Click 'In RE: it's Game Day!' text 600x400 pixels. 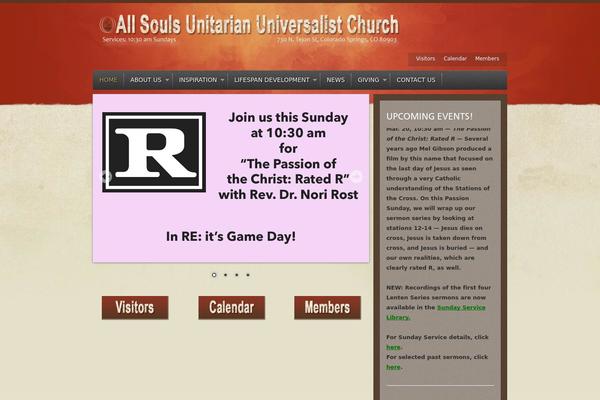[x=231, y=237]
